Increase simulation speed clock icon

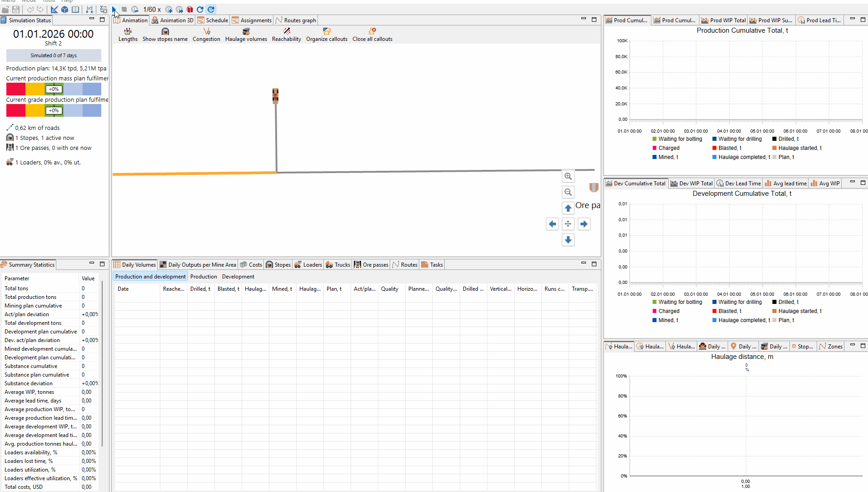(x=169, y=9)
